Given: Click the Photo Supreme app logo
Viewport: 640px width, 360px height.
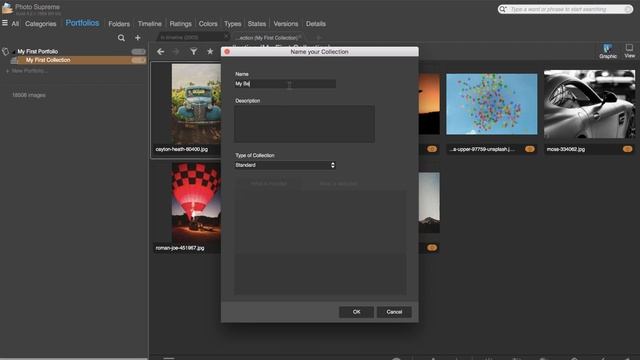Looking at the screenshot, I should pos(7,8).
